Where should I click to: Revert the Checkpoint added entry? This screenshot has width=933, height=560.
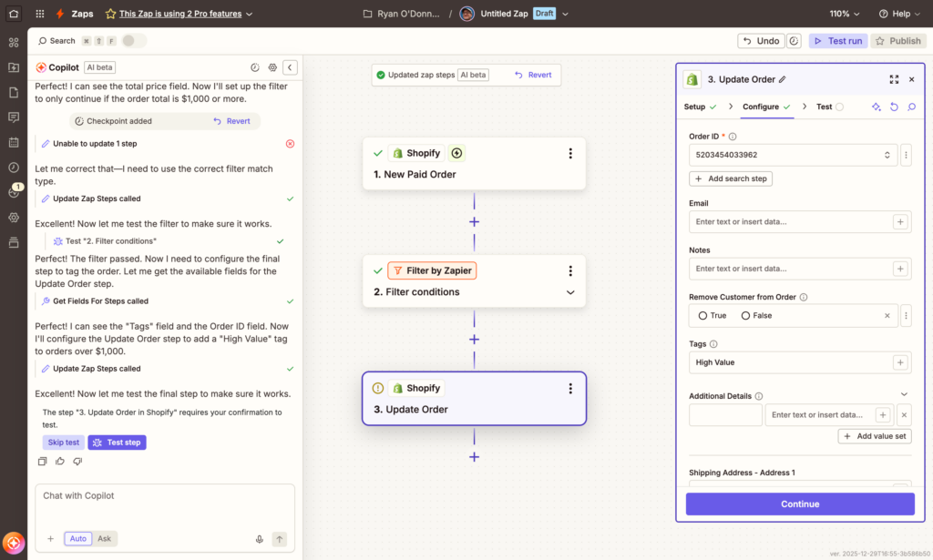tap(232, 121)
